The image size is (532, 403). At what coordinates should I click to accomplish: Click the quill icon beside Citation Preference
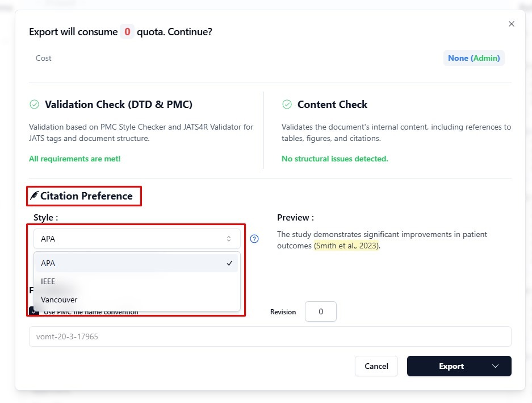click(x=34, y=196)
